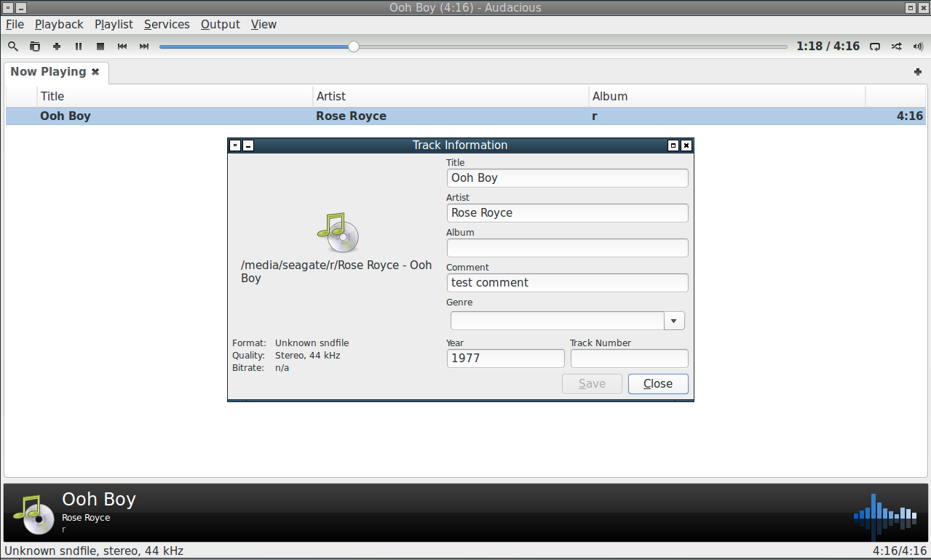The height and width of the screenshot is (560, 931).
Task: Click the greyed-out Save button
Action: click(x=592, y=384)
